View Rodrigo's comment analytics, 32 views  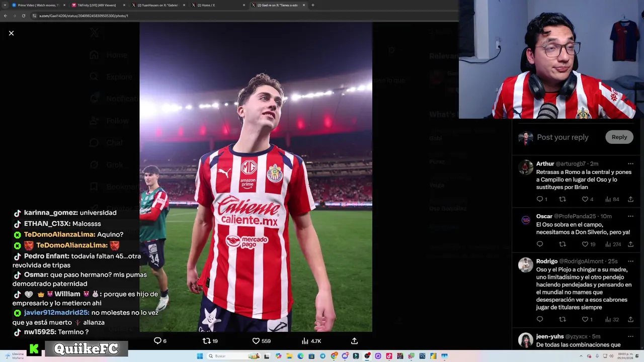coord(612,319)
